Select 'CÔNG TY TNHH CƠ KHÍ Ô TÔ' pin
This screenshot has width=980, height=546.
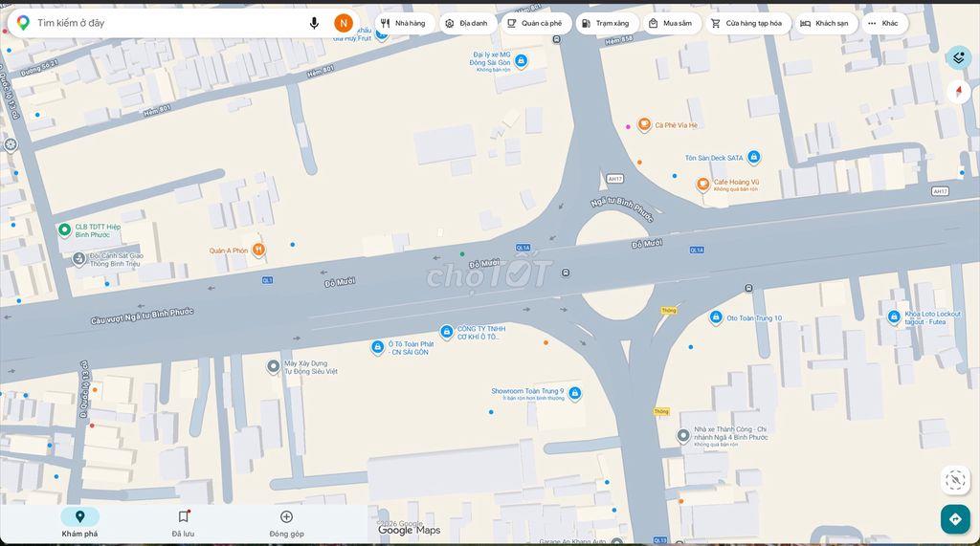pyautogui.click(x=446, y=332)
